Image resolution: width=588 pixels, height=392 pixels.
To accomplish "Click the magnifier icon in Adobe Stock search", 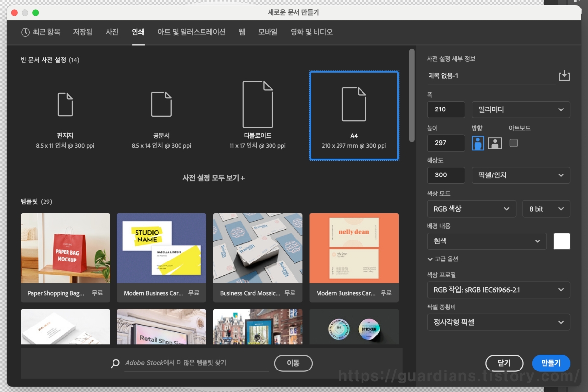I will pos(115,363).
